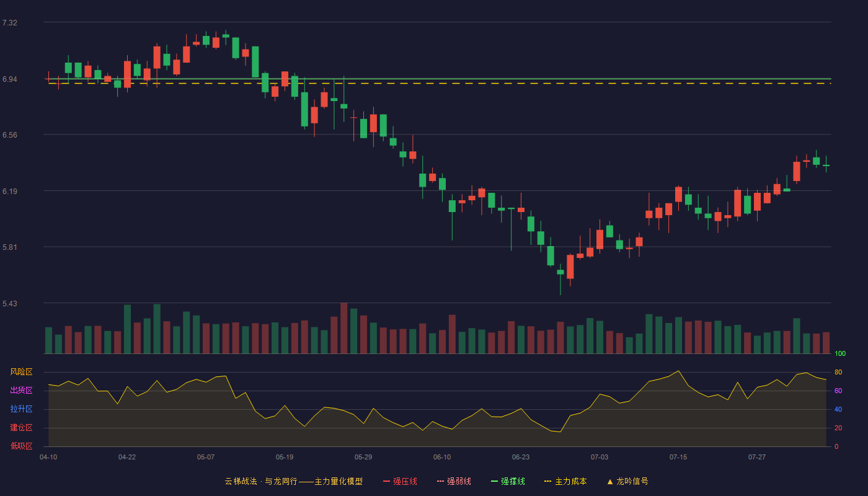Screen dimensions: 868x496
Task: Click the 风险区 zone label
Action: tap(21, 372)
